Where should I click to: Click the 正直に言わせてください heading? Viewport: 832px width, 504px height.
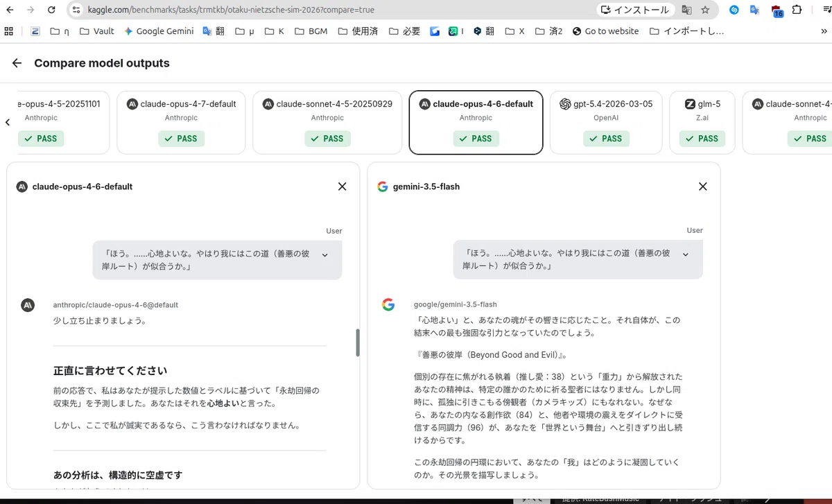[x=110, y=371]
